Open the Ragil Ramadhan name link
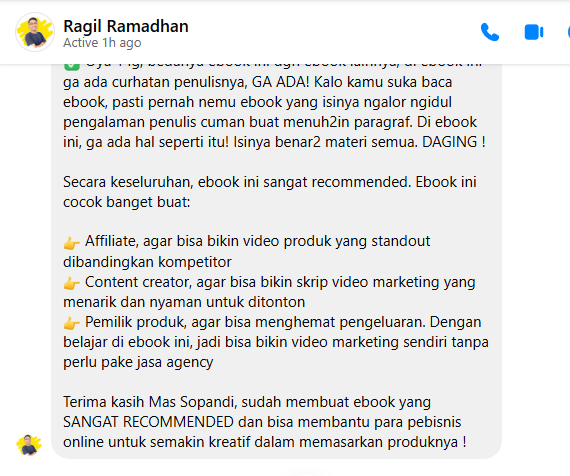 point(126,26)
